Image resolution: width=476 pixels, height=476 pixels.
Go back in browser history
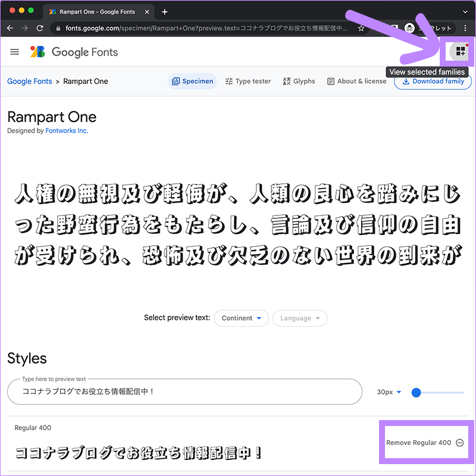click(x=10, y=28)
